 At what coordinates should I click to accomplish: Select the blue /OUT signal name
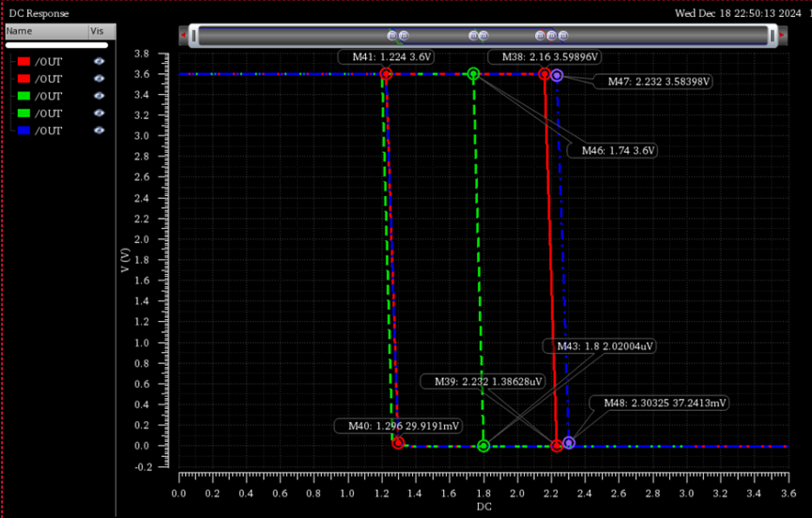(x=48, y=131)
